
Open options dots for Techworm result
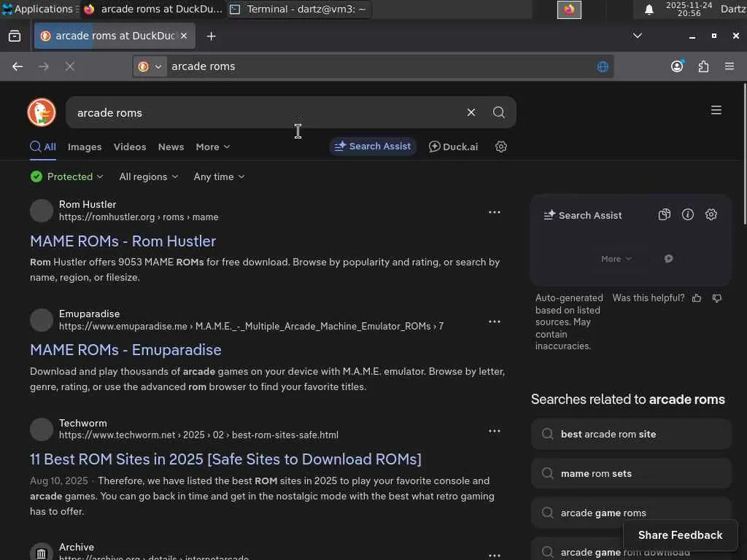pos(495,432)
